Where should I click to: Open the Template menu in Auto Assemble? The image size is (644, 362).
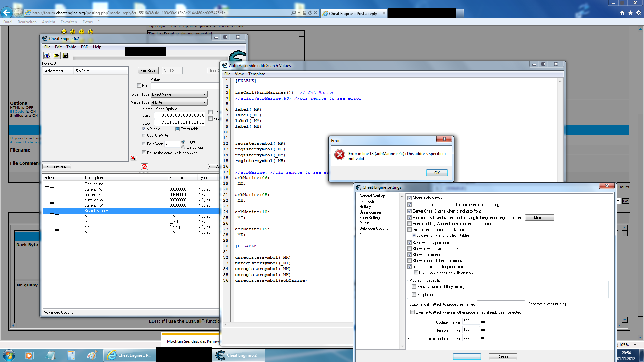tap(257, 74)
